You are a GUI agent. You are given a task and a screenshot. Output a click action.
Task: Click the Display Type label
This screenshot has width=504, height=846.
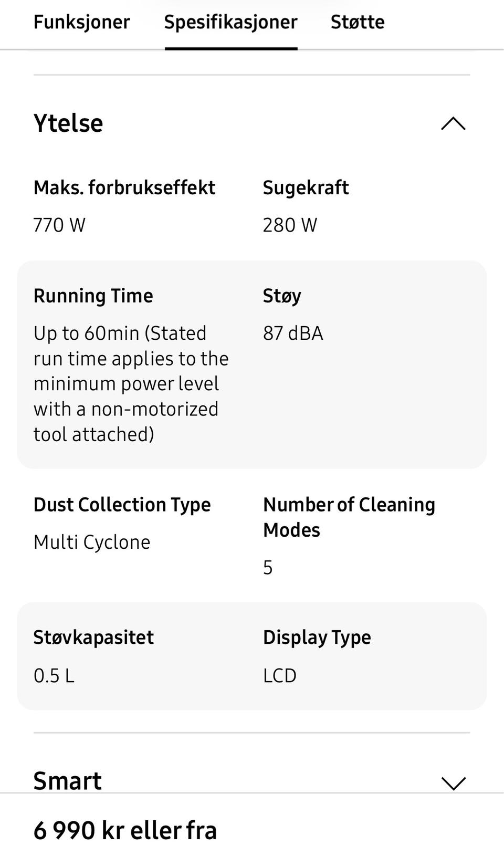[317, 638]
